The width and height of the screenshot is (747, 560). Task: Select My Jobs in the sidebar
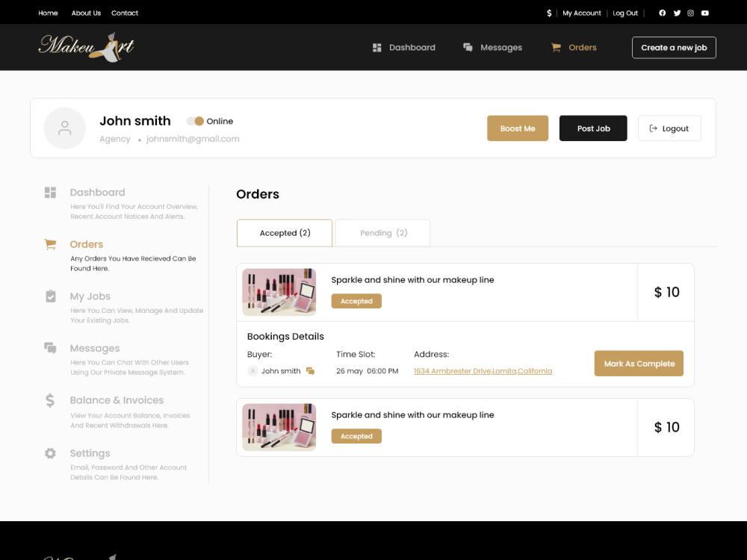pos(90,296)
